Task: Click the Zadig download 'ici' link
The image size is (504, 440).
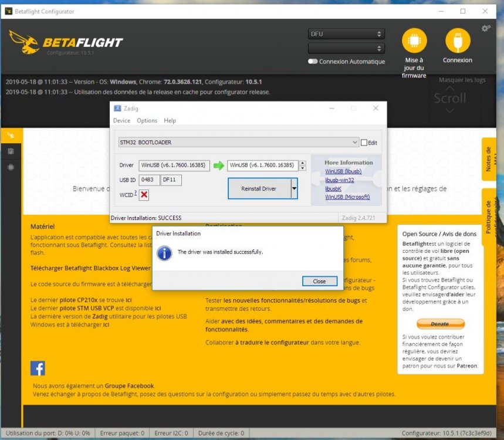Action: (x=106, y=324)
